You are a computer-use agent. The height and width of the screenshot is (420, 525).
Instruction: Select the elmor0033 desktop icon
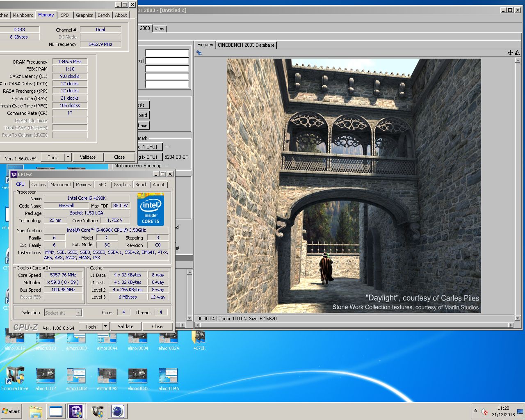138,379
